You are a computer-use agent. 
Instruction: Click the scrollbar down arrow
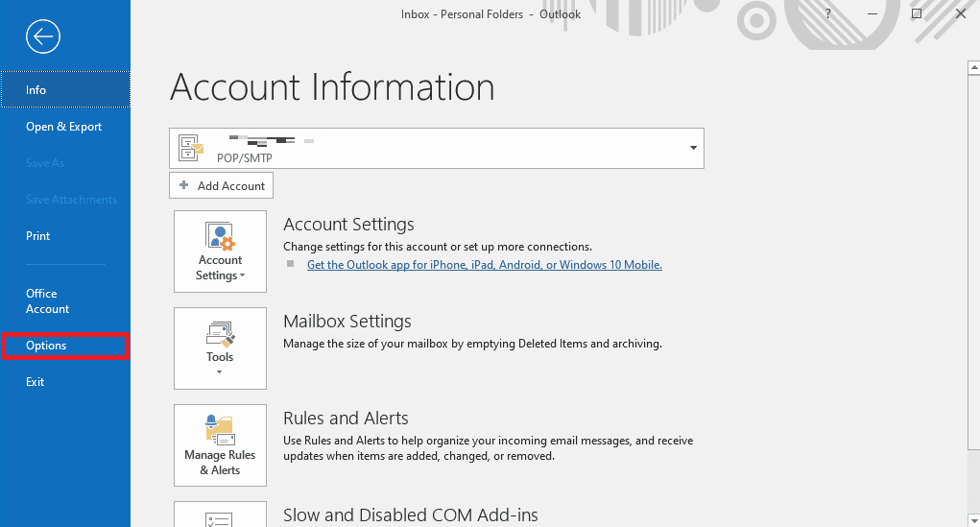973,520
